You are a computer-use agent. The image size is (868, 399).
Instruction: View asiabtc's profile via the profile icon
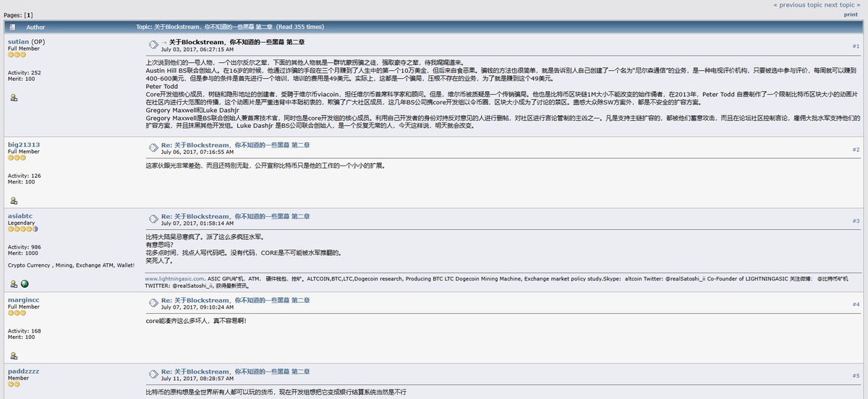pyautogui.click(x=14, y=283)
